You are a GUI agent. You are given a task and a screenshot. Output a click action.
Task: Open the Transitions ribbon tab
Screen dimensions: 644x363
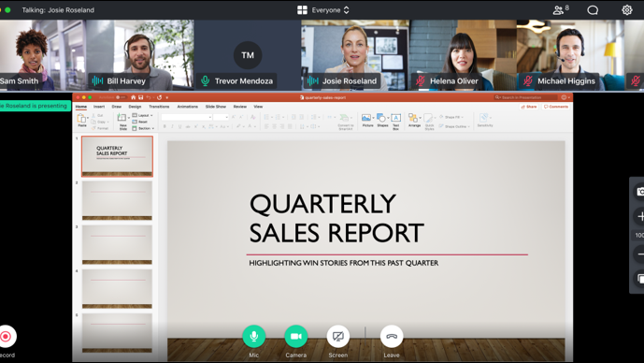[159, 107]
